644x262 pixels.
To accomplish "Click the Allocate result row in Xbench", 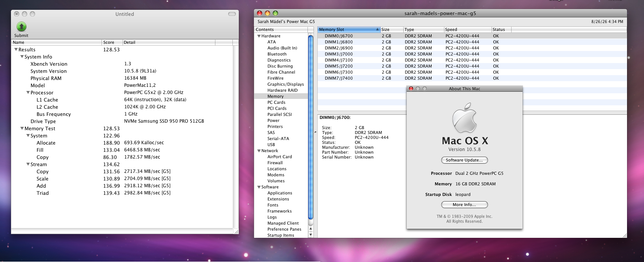I will (123, 143).
